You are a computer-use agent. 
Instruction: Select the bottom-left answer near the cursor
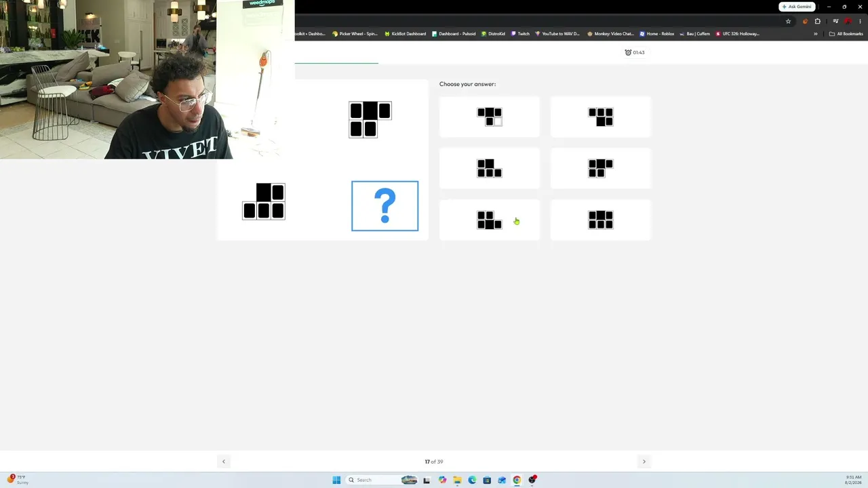tap(490, 220)
